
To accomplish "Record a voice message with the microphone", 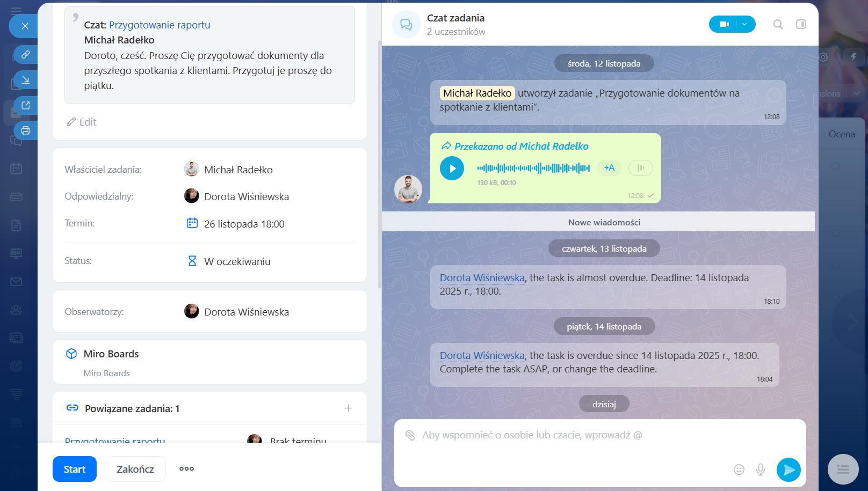I will [x=761, y=470].
